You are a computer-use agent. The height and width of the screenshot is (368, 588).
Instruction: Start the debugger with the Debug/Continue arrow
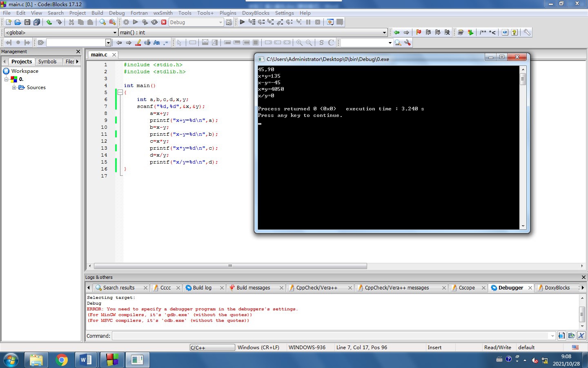(x=242, y=22)
